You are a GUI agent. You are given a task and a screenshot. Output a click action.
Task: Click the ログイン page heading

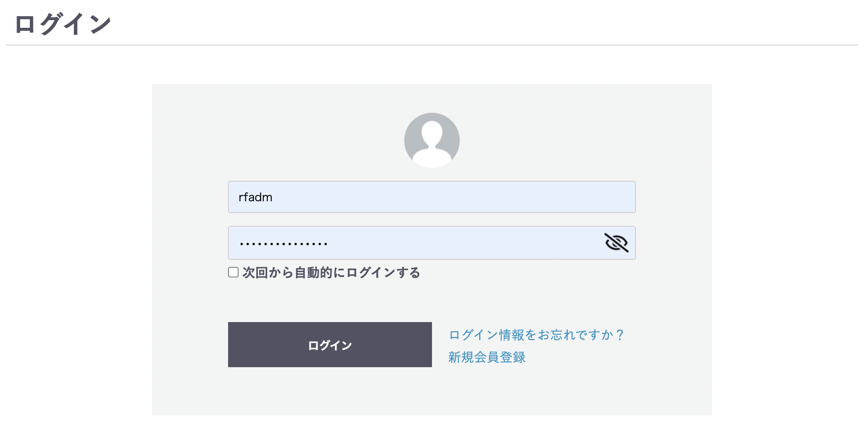[x=62, y=24]
